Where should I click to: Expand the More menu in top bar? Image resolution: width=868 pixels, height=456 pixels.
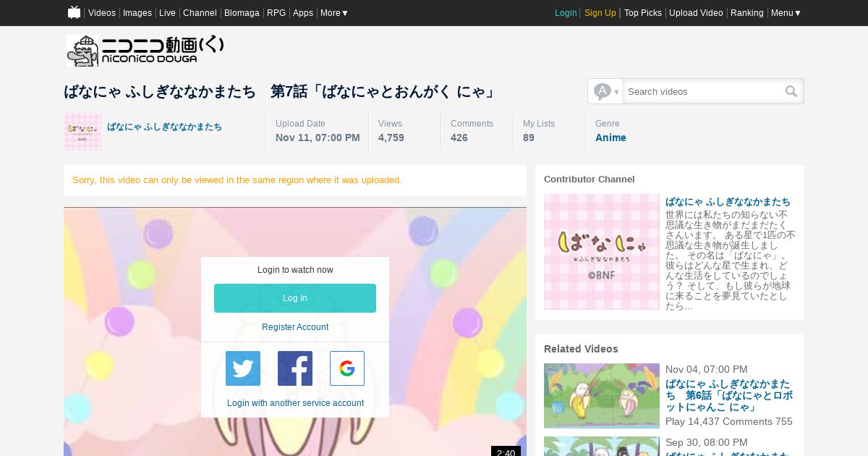(x=334, y=13)
